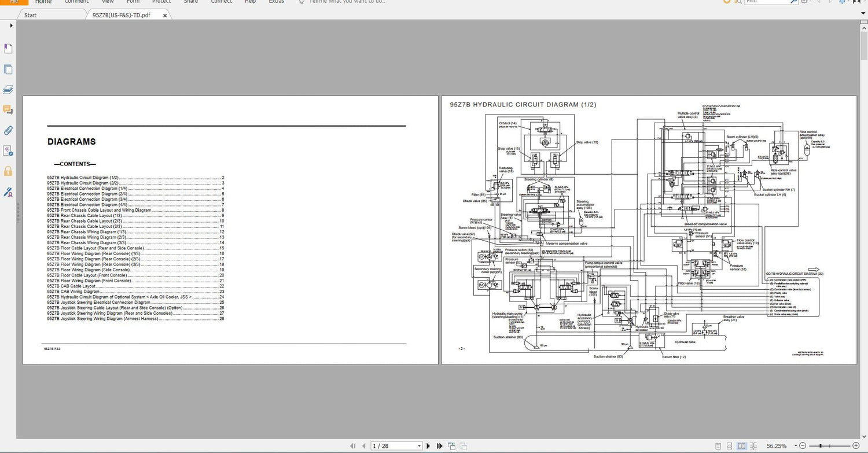
Task: Open contents entry Front Chassis Cable Layout and Wiring Diagram
Action: [x=135, y=210]
